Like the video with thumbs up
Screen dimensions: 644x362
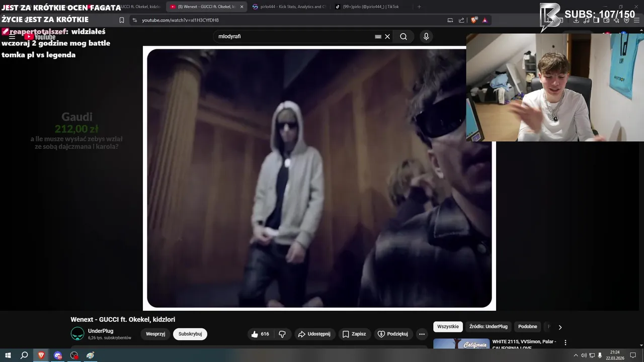260,334
